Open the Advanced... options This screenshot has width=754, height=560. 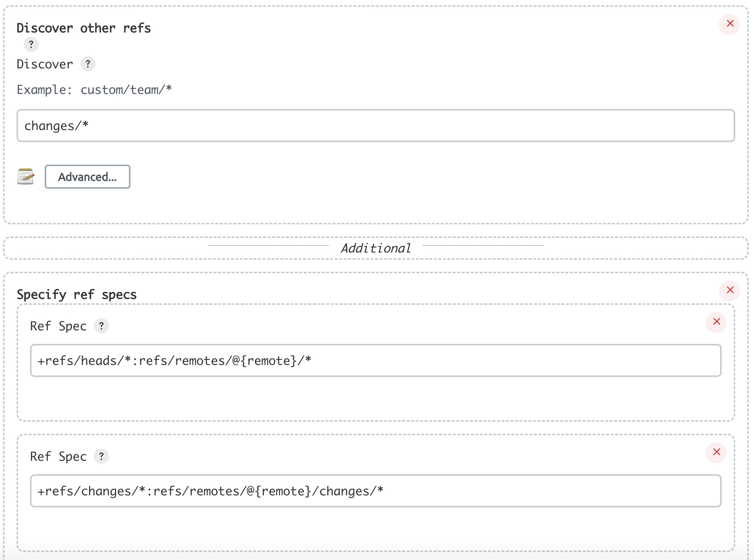point(88,177)
